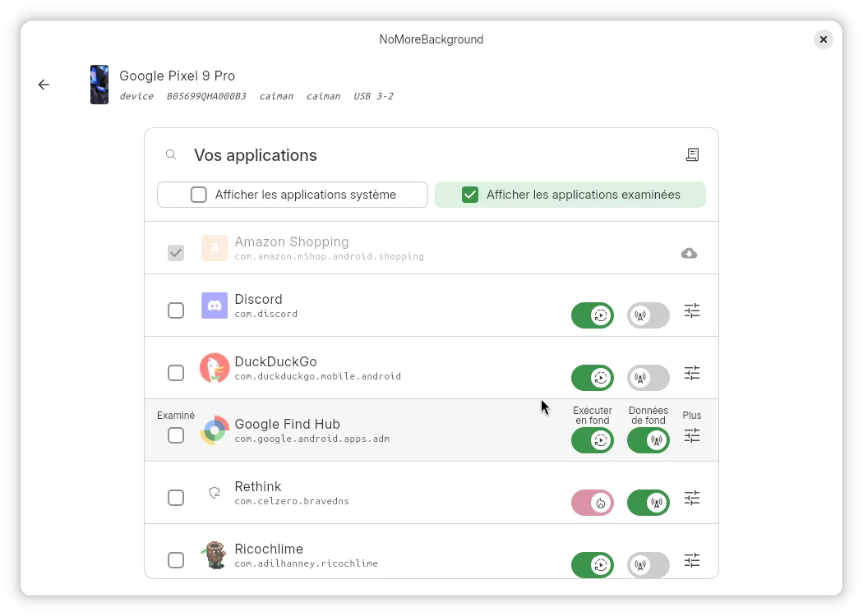
Task: Click the Google Find Hub app icon
Action: point(214,430)
